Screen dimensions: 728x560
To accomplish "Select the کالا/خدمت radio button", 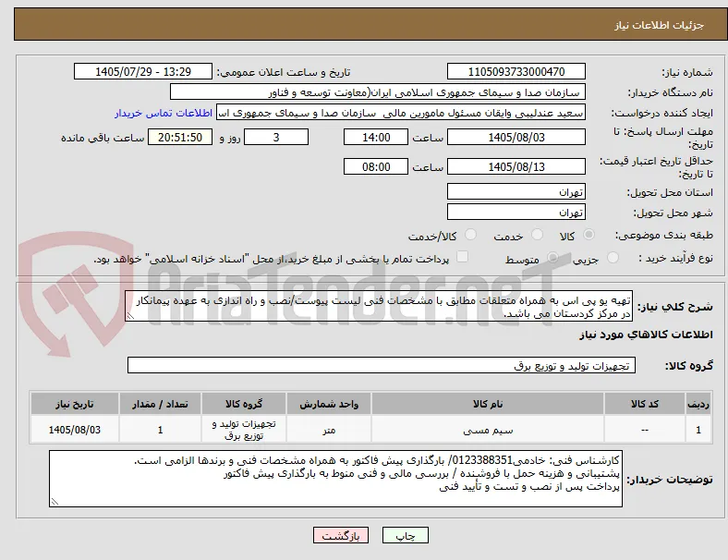I will coord(471,235).
